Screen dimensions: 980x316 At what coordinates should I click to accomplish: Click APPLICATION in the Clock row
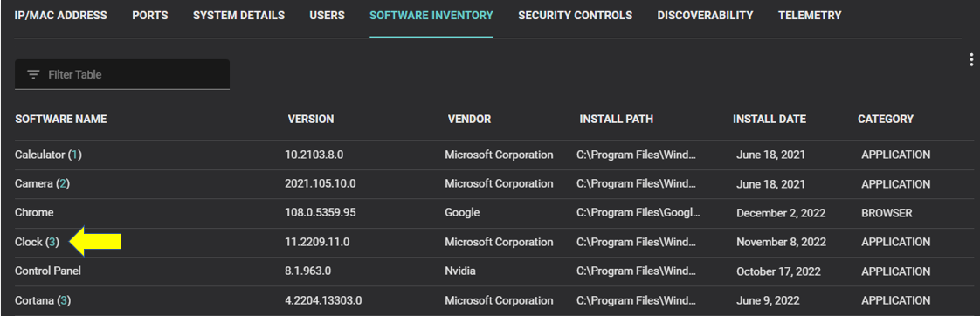click(895, 243)
